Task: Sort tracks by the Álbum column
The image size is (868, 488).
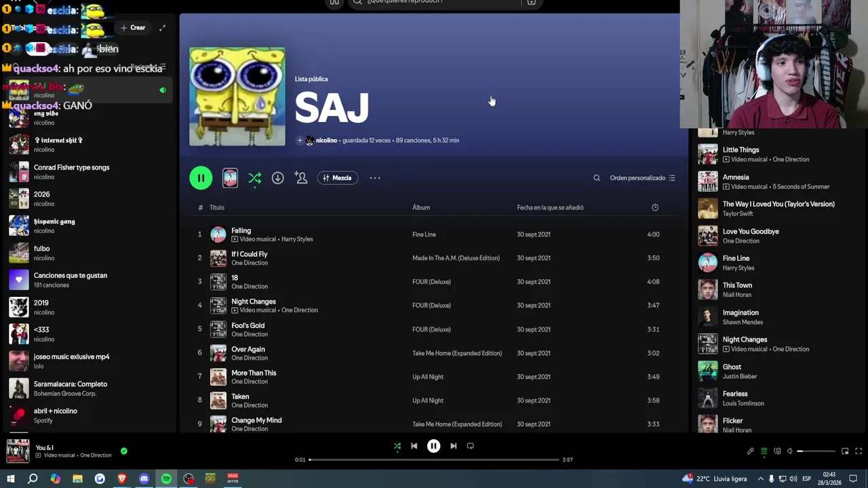Action: [x=421, y=207]
